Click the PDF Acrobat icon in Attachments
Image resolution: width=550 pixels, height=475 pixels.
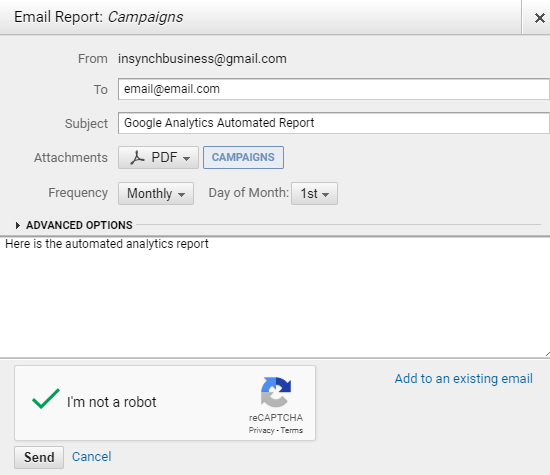tap(137, 158)
